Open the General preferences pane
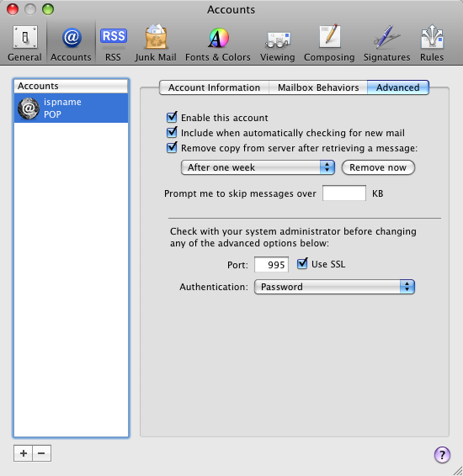 pyautogui.click(x=24, y=44)
